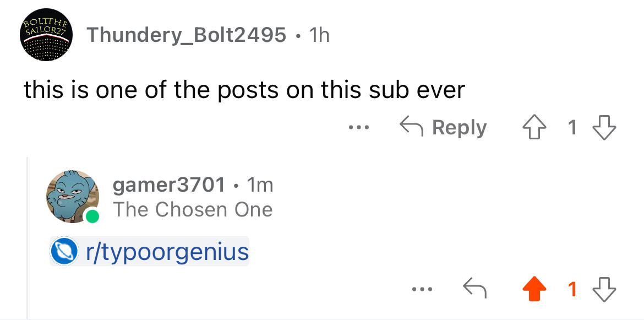
Task: Open more options for gamer3701's reply
Action: point(422,289)
